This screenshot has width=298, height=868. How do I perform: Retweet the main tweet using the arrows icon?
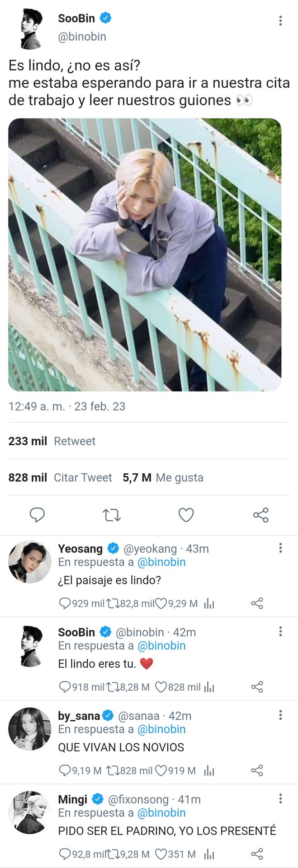pos(112,515)
